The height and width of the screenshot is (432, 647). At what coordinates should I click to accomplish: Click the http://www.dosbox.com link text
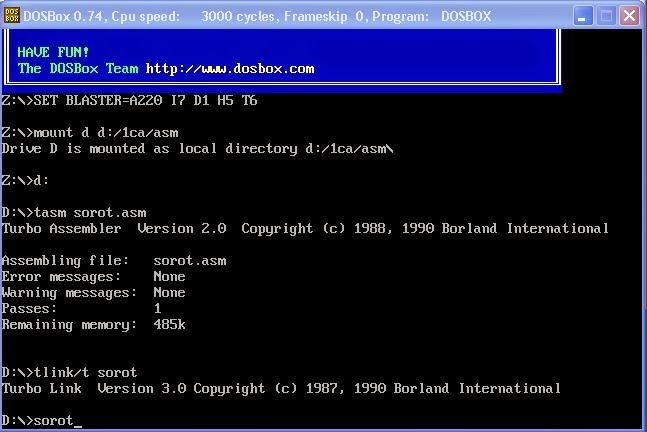[230, 68]
